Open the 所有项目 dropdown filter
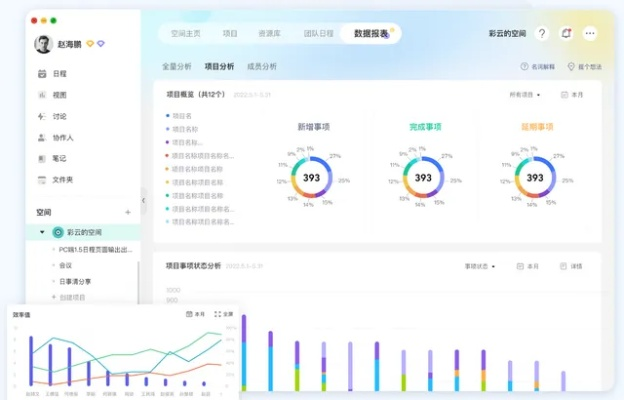Screen dimensions: 624x400 point(525,95)
